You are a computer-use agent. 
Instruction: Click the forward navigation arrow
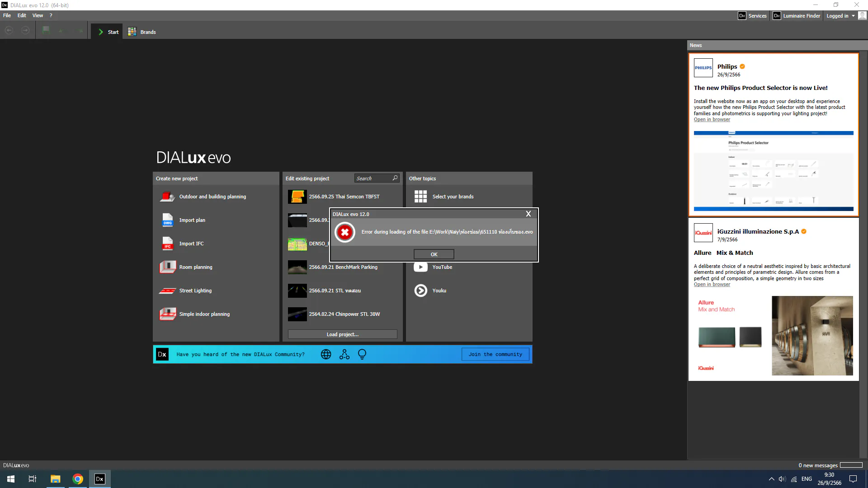(x=26, y=30)
